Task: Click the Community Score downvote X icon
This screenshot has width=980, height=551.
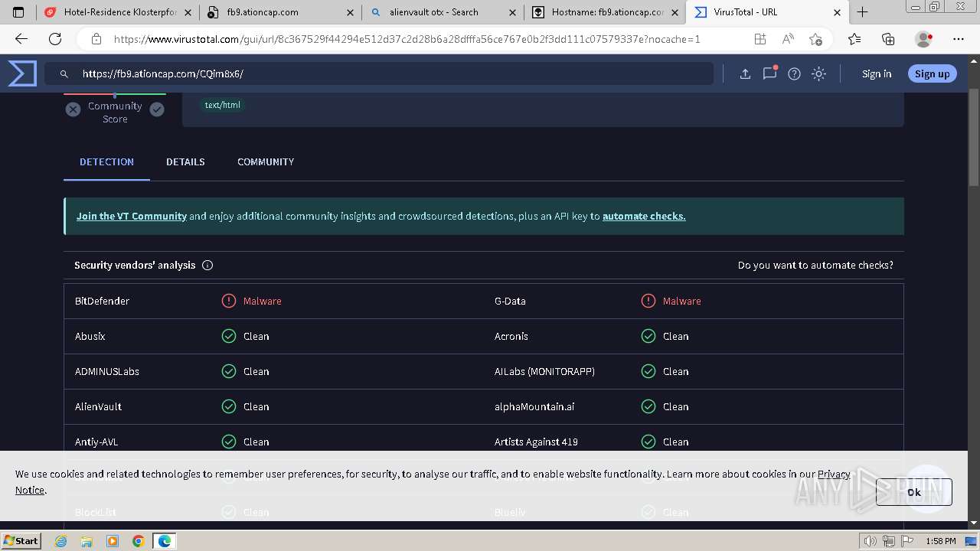Action: 73,109
